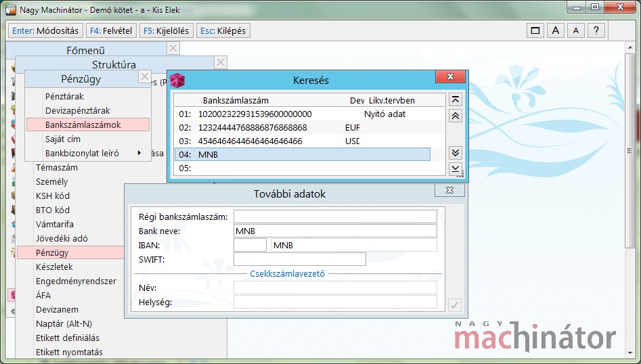Select Bankszámlaszámok menu item
641x364 pixels.
(88, 124)
